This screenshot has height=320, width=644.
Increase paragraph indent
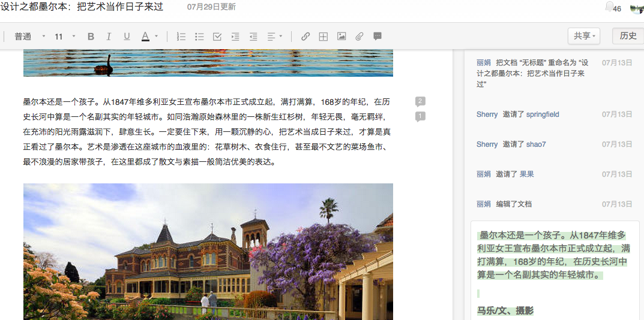pos(235,37)
